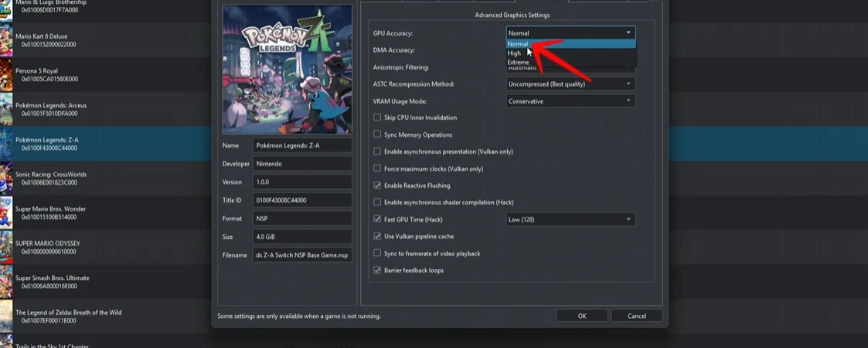Screen dimensions: 868x348
Task: Open the Fast GPU Time Low (128) dropdown
Action: [570, 220]
